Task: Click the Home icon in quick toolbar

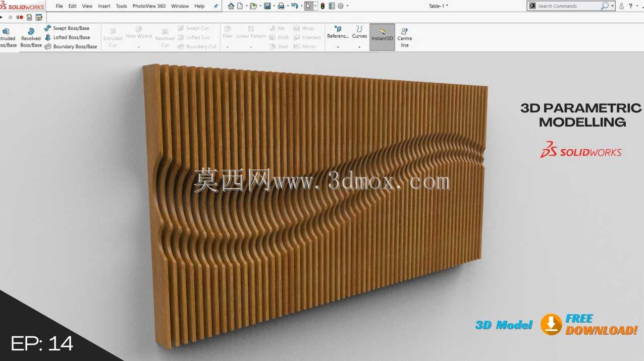Action: coord(231,6)
